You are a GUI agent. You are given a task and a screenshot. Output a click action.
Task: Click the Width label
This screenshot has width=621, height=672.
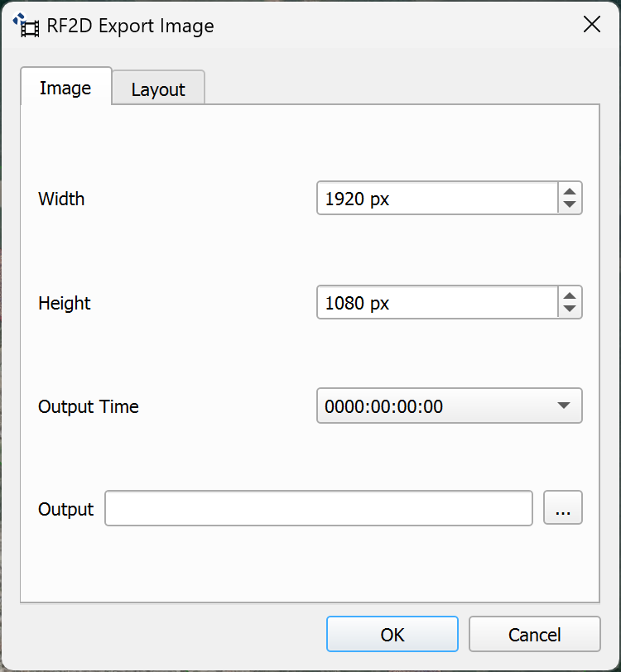point(61,199)
